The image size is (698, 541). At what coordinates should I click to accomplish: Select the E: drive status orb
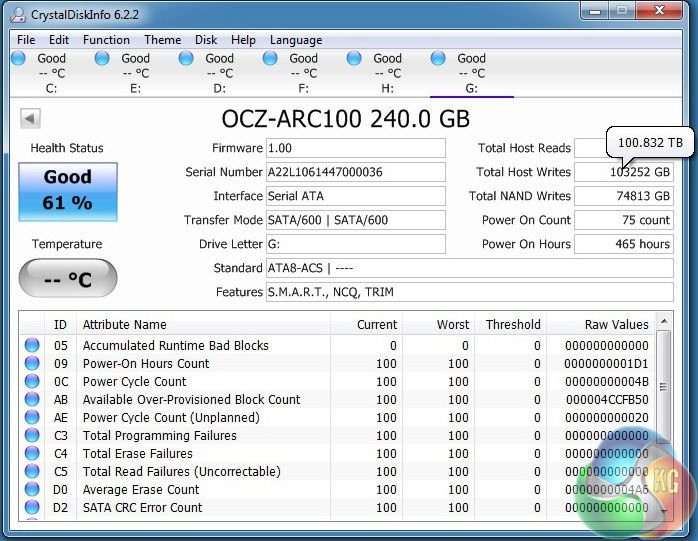(x=102, y=59)
